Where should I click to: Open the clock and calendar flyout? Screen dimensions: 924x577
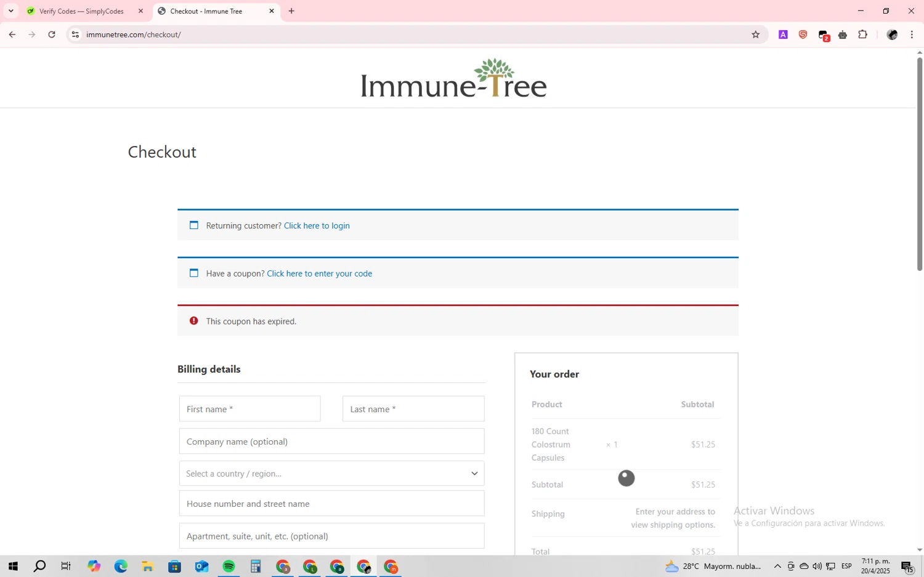pos(875,566)
